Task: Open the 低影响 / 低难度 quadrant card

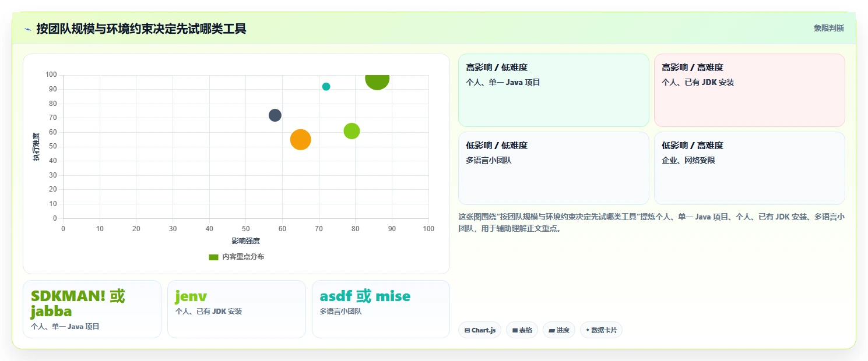Action: point(554,168)
